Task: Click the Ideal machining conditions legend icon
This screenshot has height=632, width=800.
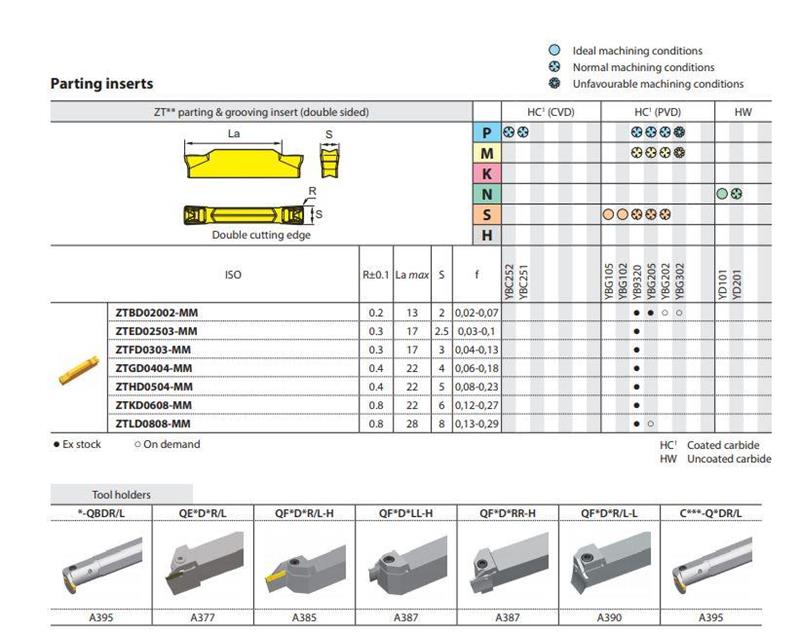Action: (x=554, y=50)
